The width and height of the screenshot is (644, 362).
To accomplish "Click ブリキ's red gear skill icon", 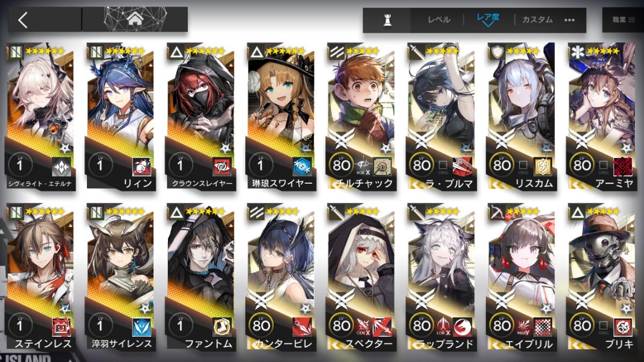I will click(623, 327).
